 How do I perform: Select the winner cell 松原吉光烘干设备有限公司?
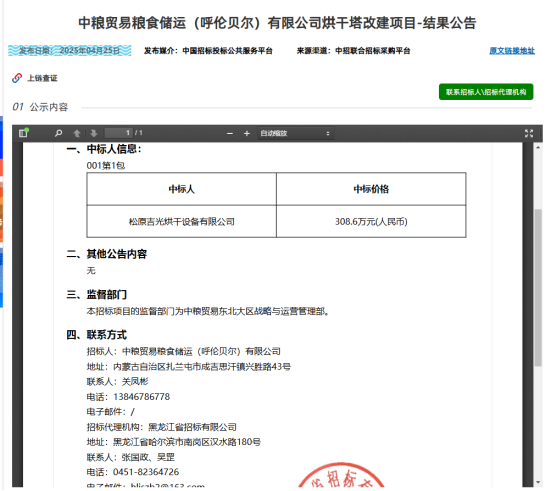(x=182, y=222)
